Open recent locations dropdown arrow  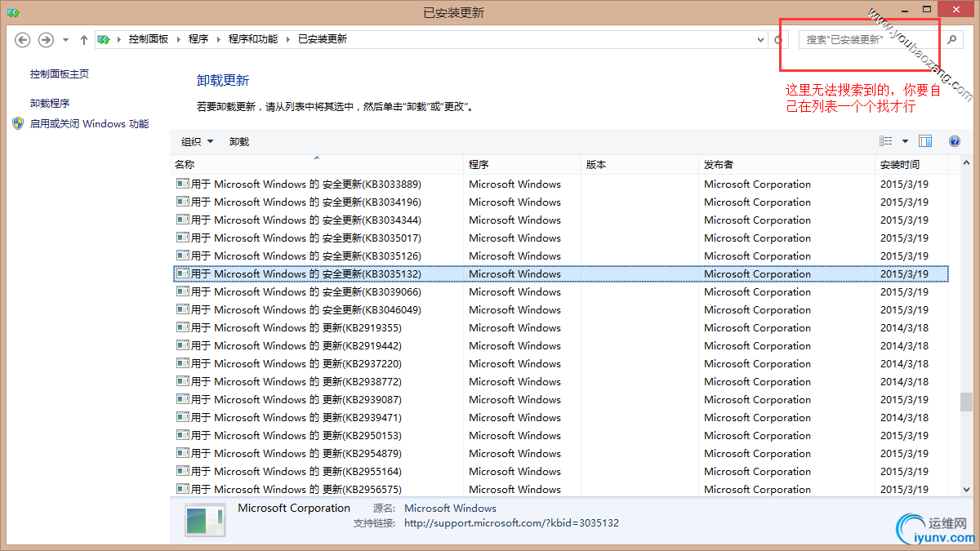coord(65,39)
